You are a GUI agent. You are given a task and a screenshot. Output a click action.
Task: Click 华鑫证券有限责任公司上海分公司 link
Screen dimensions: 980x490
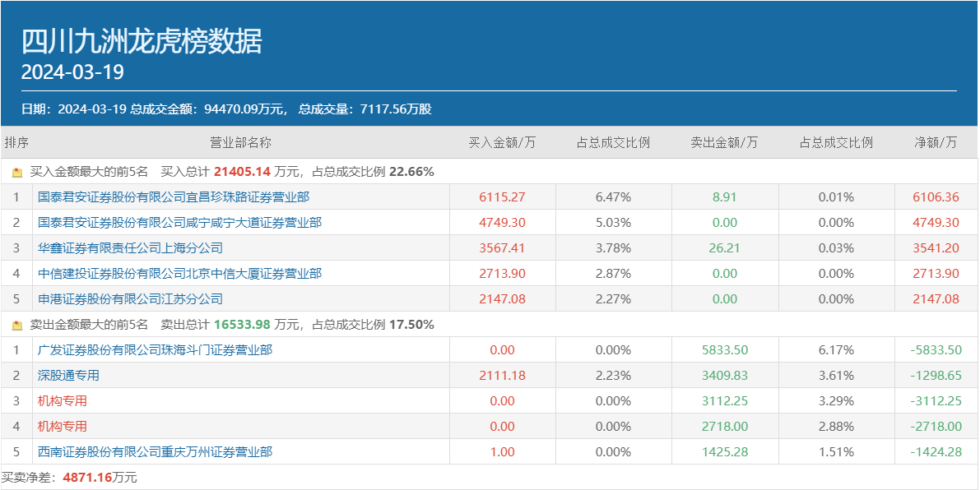(x=130, y=248)
